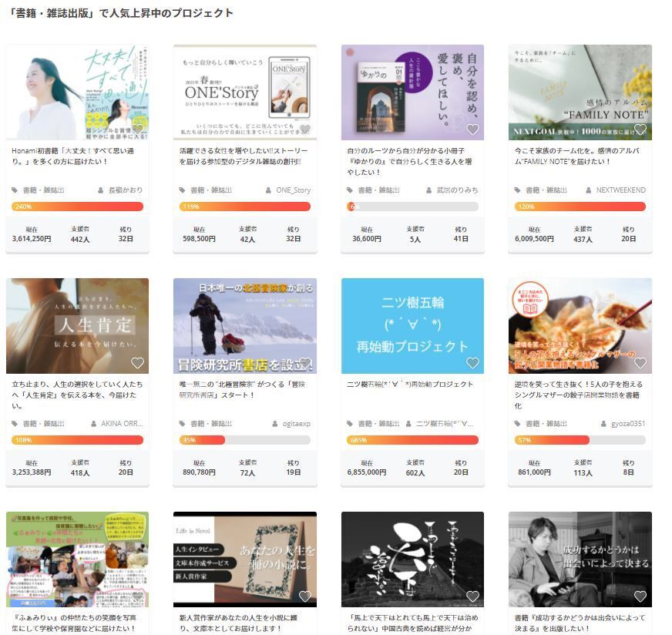Viewport: 672px width, 635px height.
Task: Click the 240% funding progress bar
Action: [77, 207]
